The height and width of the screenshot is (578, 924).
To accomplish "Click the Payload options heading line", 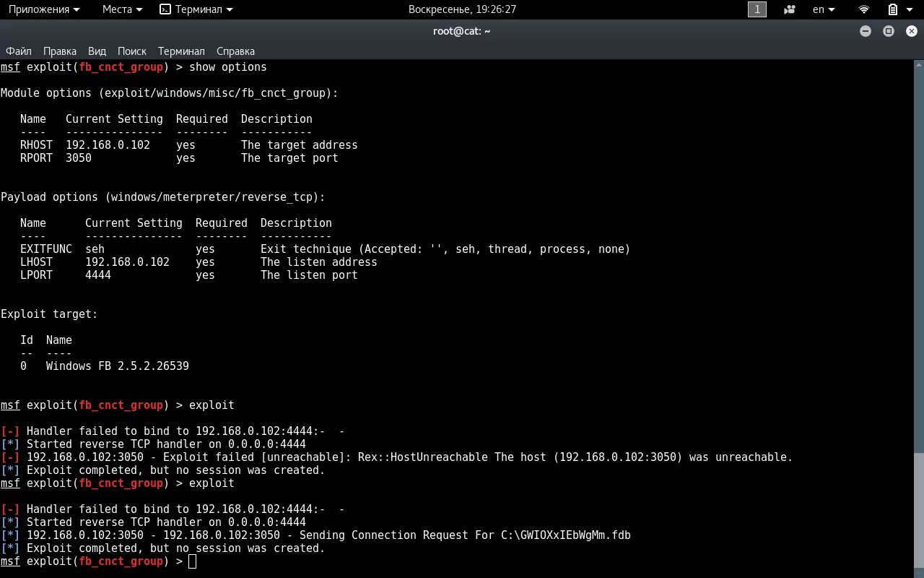I will point(162,197).
